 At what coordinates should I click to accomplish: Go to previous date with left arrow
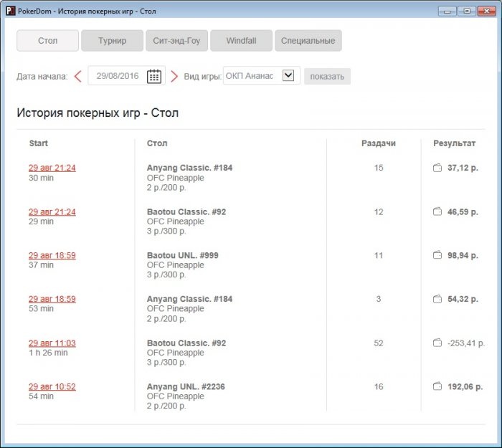77,76
